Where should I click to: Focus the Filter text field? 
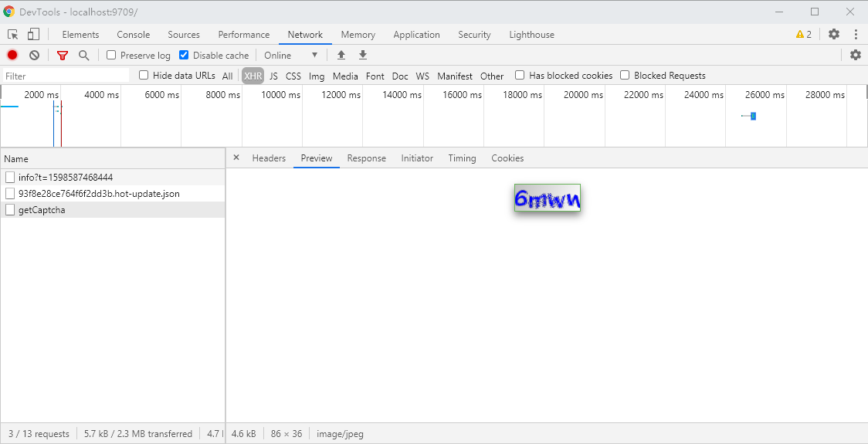pyautogui.click(x=66, y=76)
